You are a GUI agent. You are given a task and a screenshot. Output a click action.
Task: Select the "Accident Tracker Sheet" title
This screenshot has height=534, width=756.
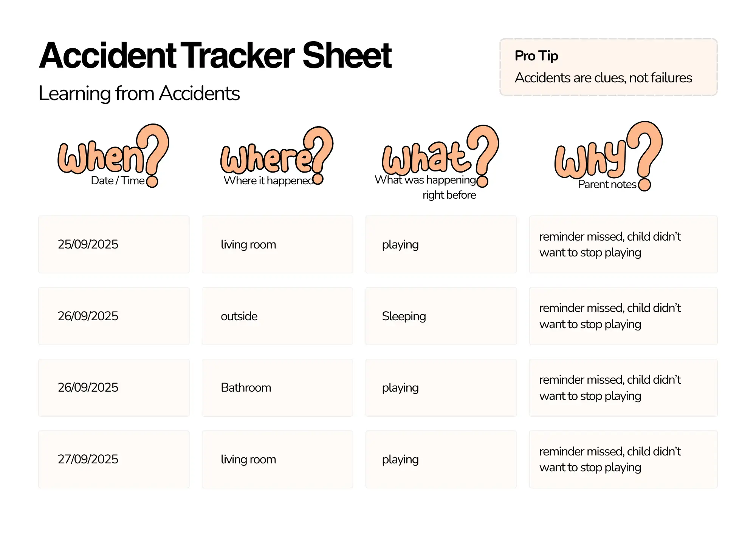[215, 56]
